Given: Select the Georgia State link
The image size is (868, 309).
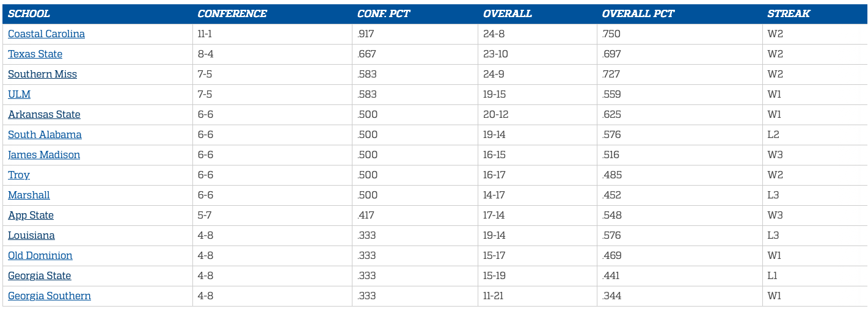Looking at the screenshot, I should (x=40, y=276).
